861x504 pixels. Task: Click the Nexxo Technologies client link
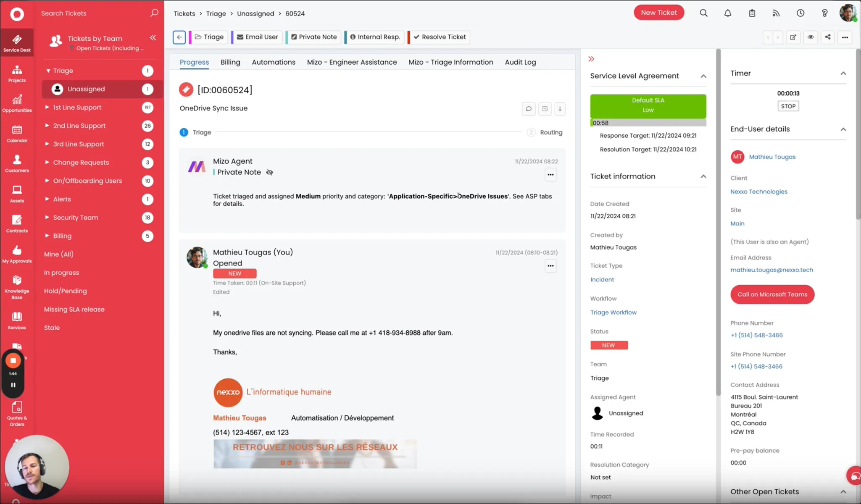[x=758, y=192]
